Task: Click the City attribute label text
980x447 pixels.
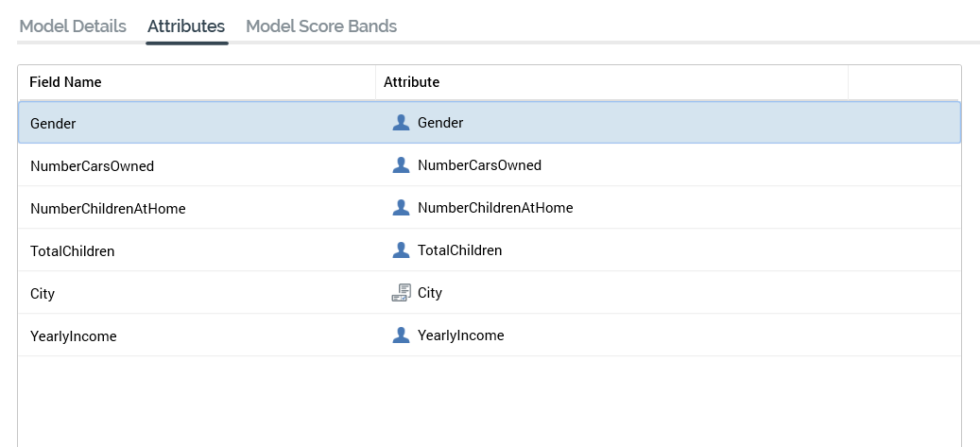Action: click(430, 293)
